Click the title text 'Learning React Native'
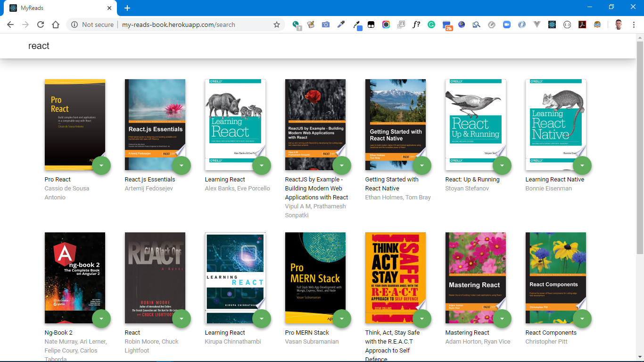 click(x=555, y=180)
